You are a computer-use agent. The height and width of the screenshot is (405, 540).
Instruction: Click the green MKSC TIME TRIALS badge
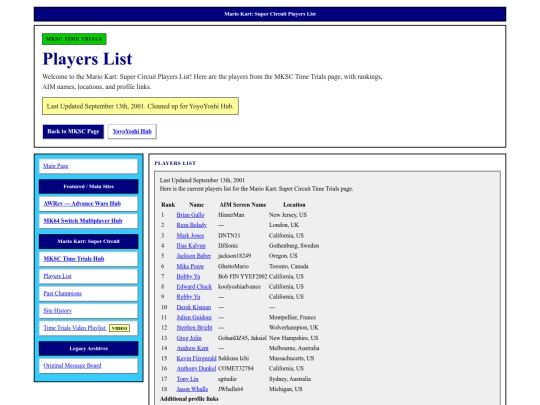point(74,39)
